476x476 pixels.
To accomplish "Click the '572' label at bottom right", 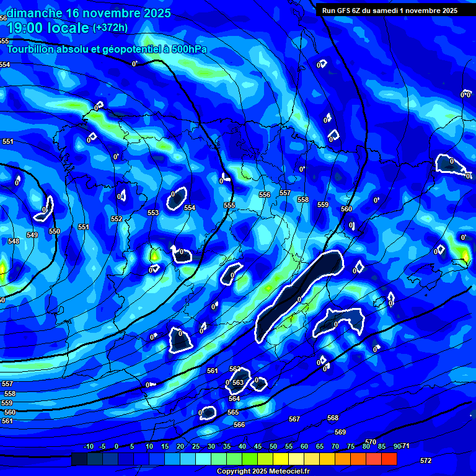I will click(426, 461).
